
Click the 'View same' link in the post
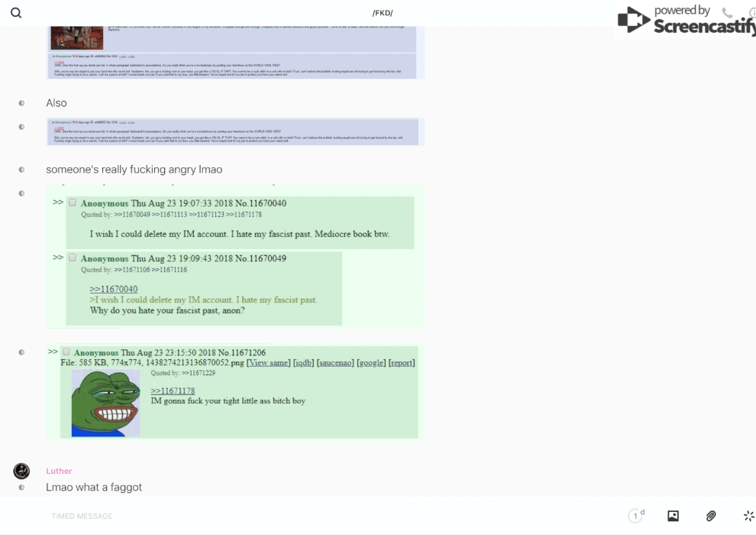268,362
